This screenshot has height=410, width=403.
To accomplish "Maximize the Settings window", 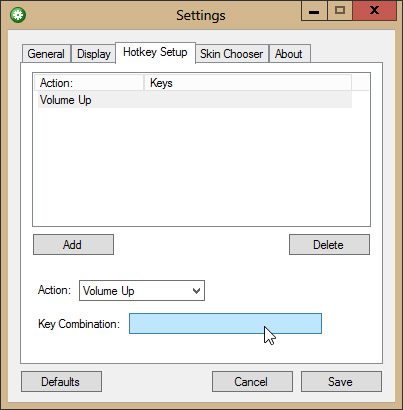I will [340, 11].
